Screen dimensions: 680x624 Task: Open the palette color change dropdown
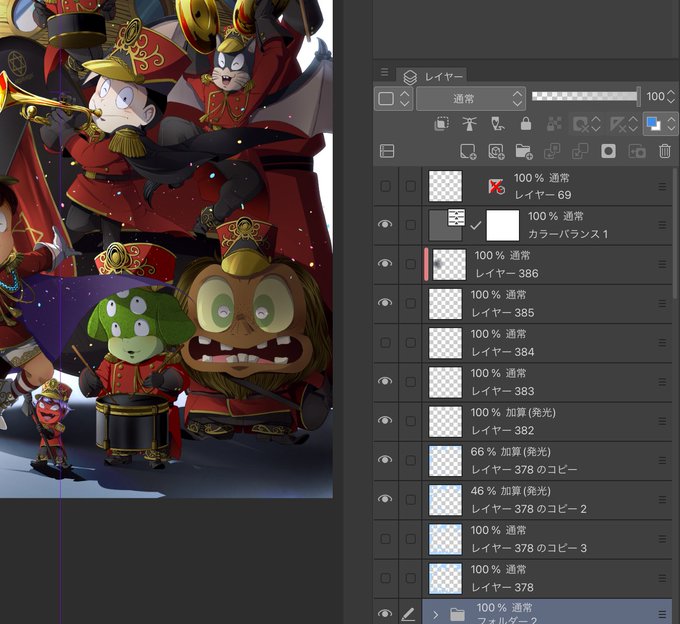[393, 98]
